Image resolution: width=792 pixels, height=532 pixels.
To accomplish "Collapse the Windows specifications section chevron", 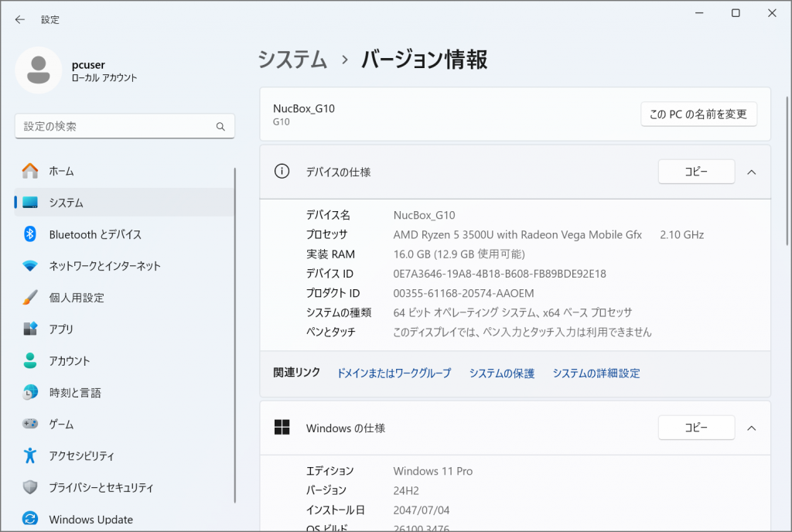I will pyautogui.click(x=751, y=428).
